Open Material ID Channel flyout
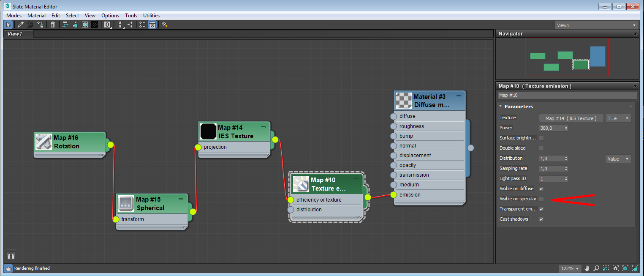The width and height of the screenshot is (644, 276). click(108, 25)
